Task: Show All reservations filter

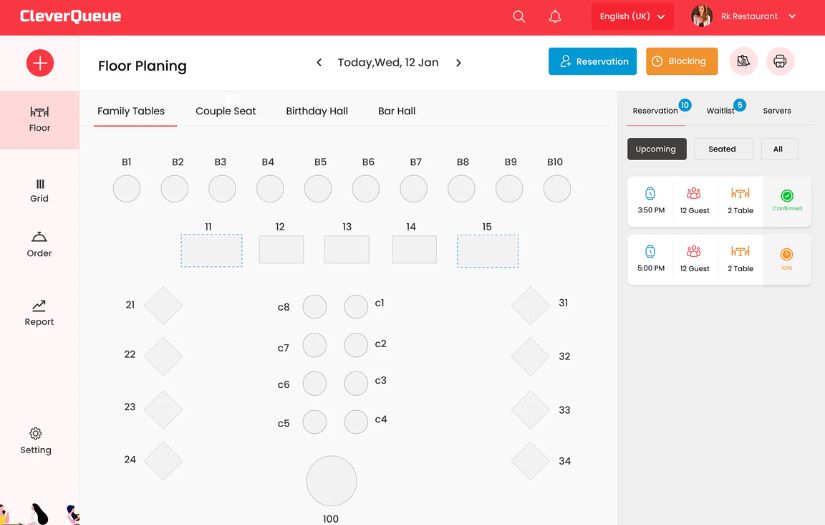Action: tap(779, 149)
